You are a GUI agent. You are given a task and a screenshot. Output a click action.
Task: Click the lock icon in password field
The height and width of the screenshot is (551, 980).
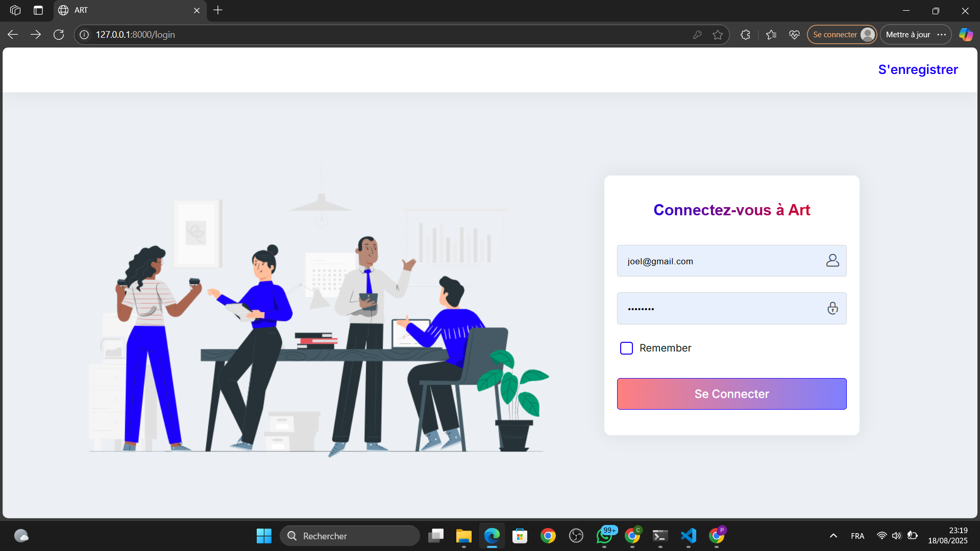(832, 308)
